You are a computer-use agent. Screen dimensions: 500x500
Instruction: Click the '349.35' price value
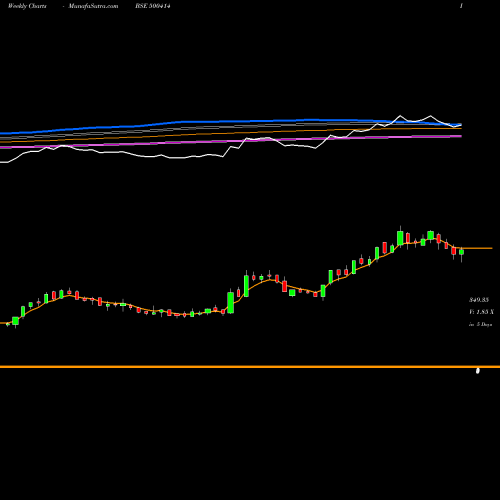tap(479, 300)
